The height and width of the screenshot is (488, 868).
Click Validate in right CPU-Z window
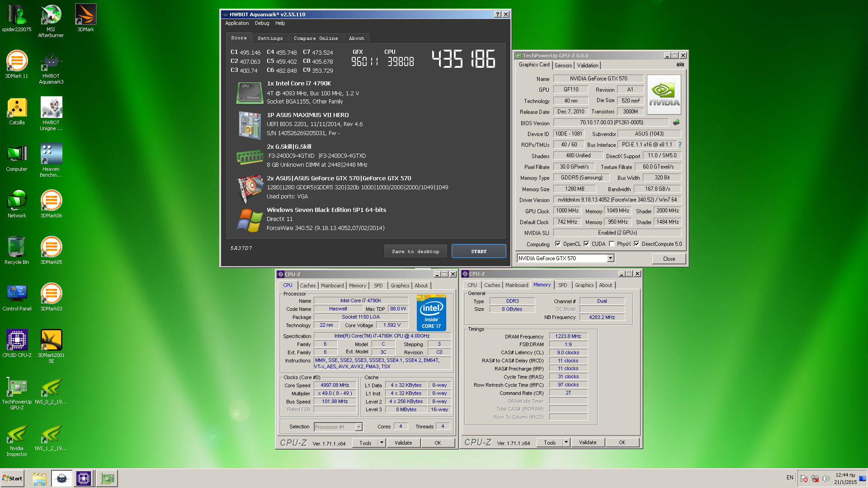(x=588, y=442)
